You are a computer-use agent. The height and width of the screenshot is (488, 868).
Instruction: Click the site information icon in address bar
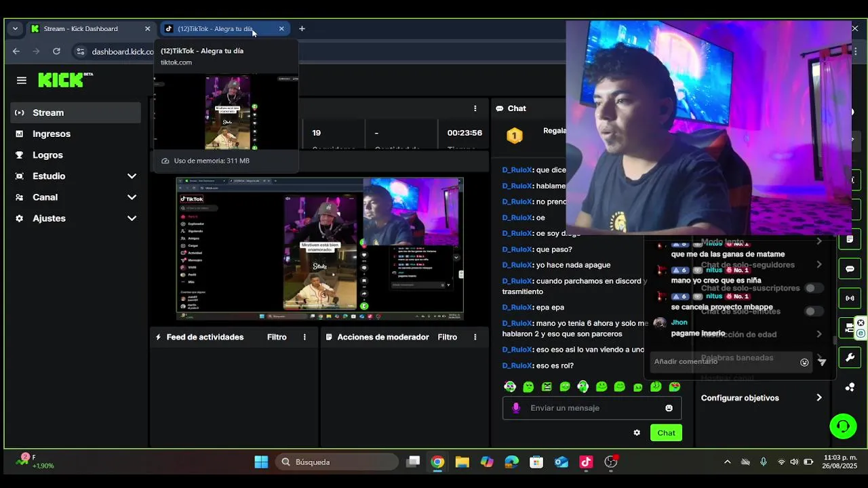[81, 52]
